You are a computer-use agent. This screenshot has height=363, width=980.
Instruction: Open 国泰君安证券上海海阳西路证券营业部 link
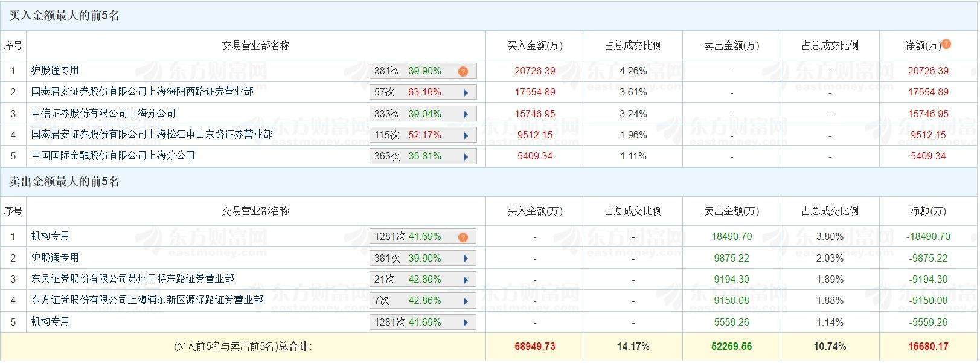click(x=142, y=92)
